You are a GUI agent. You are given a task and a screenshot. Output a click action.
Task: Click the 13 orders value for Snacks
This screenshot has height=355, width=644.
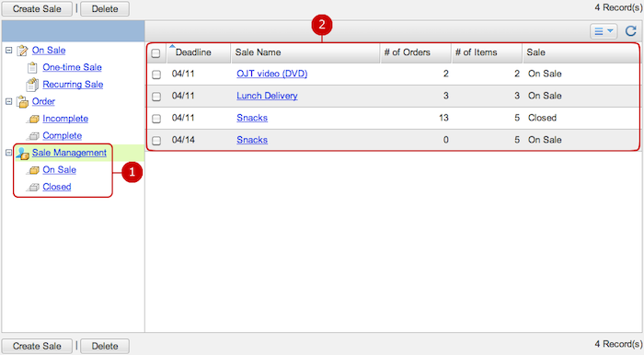click(443, 118)
